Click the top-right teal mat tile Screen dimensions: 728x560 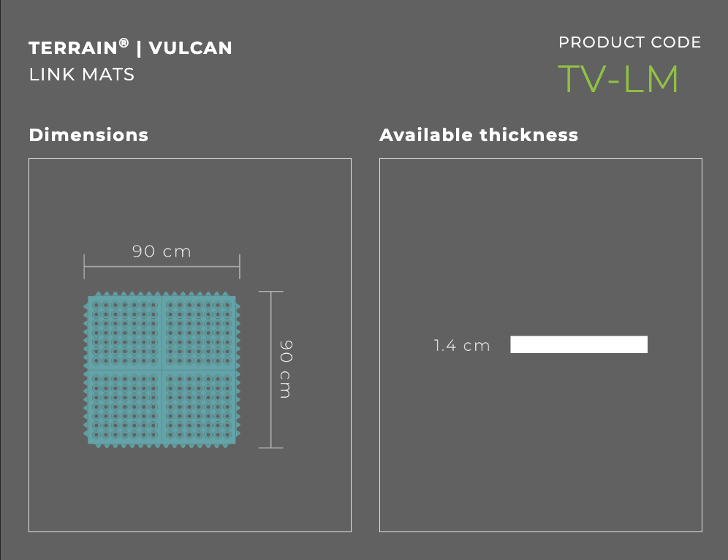[200, 333]
